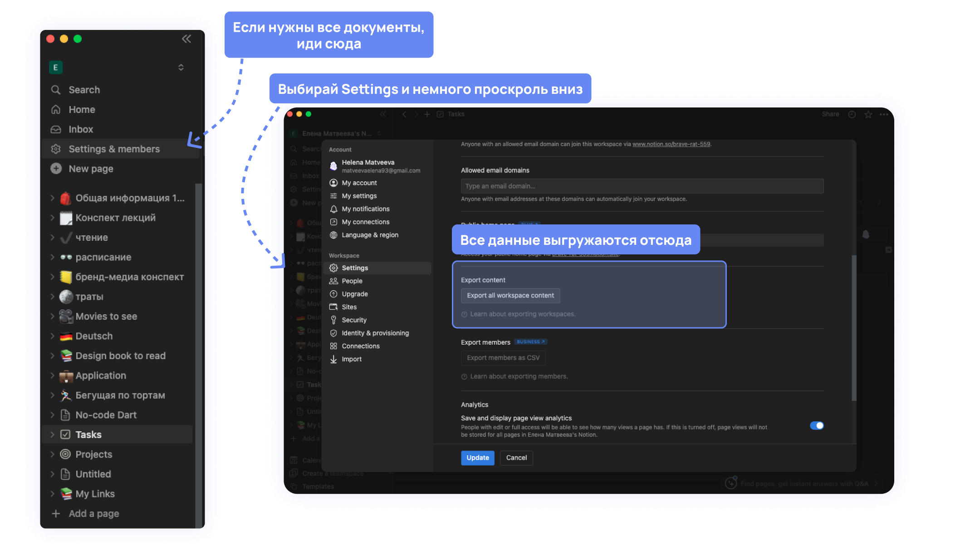The height and width of the screenshot is (555, 980).
Task: Click the My notifications bell icon
Action: tap(333, 209)
